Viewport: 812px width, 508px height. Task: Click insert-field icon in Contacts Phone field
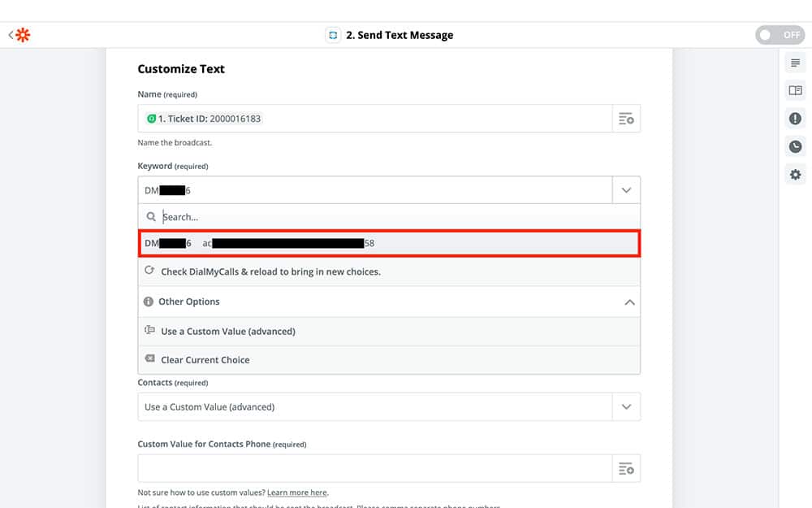[626, 468]
